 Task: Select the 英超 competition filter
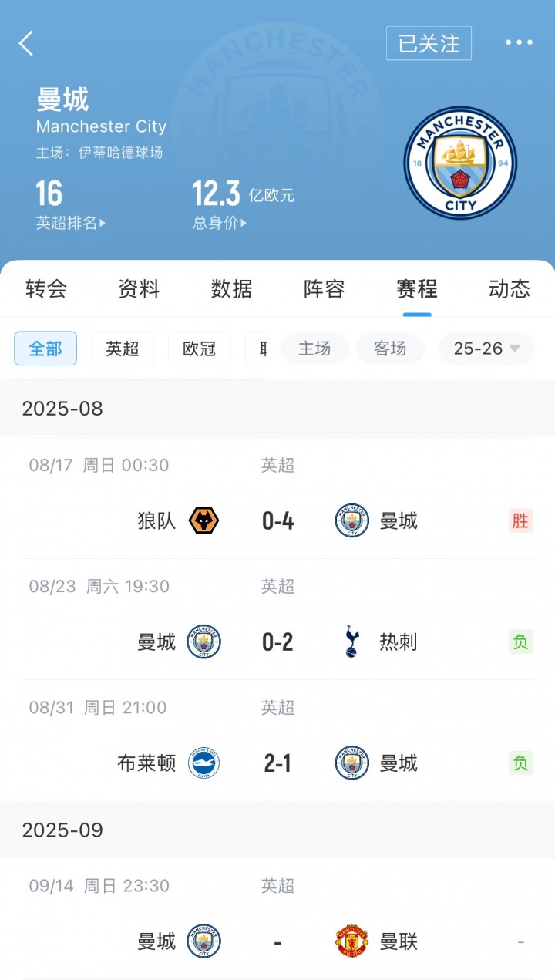click(123, 349)
